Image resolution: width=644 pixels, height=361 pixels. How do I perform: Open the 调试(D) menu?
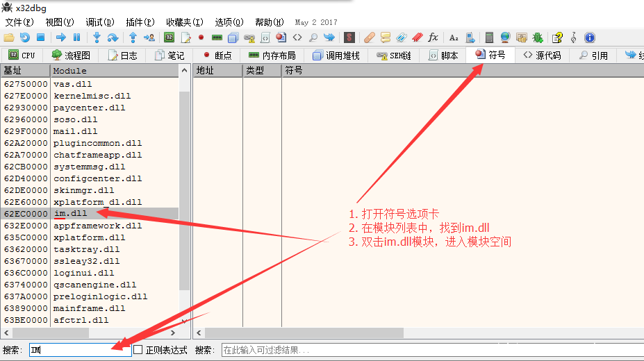(x=100, y=22)
